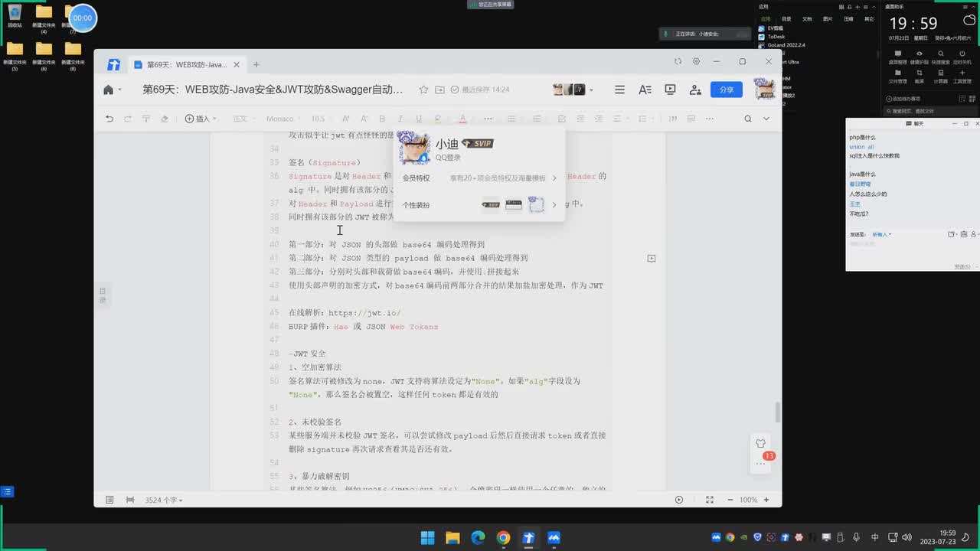Open the https://jwt.io/ link
The width and height of the screenshot is (980, 551).
(x=364, y=313)
